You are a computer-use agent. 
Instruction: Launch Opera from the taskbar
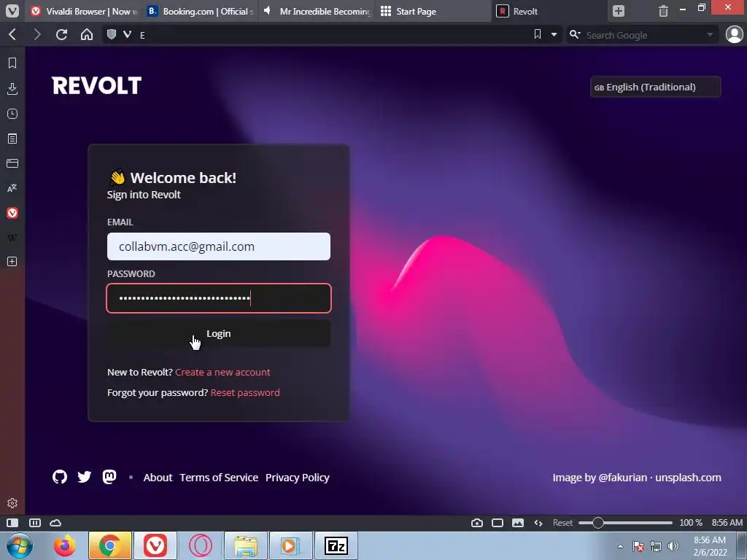pos(201,545)
